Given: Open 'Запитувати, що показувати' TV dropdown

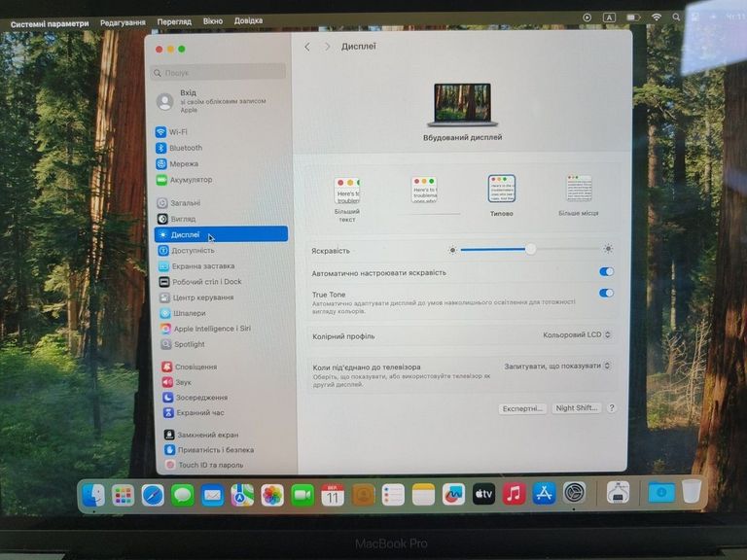Looking at the screenshot, I should click(x=557, y=366).
